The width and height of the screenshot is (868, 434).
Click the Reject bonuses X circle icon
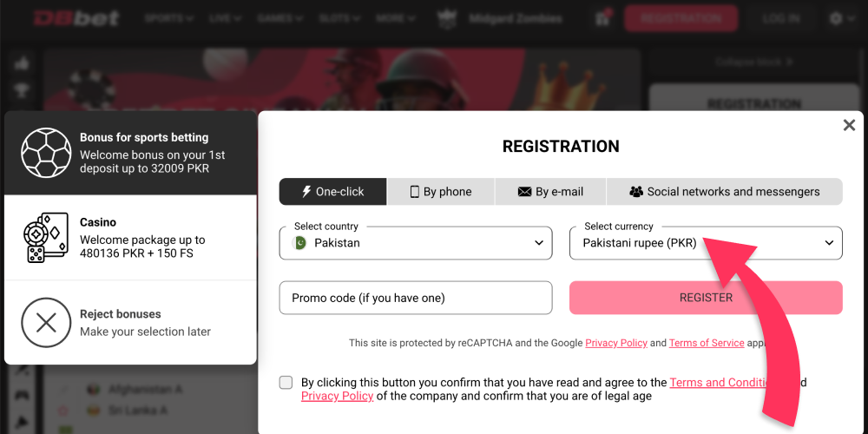click(46, 323)
